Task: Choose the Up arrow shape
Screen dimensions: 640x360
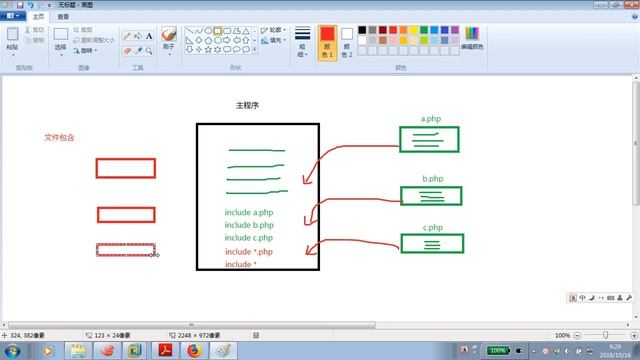Action: 246,40
